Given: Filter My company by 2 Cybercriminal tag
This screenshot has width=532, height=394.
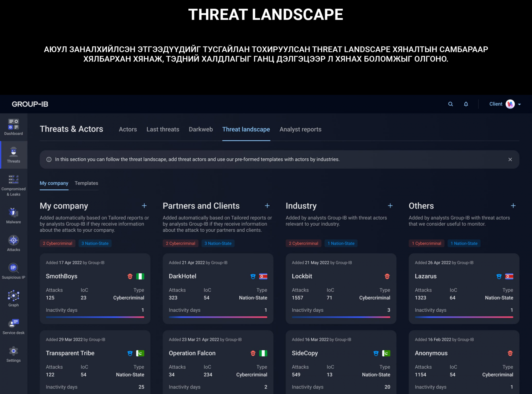Looking at the screenshot, I should 57,243.
